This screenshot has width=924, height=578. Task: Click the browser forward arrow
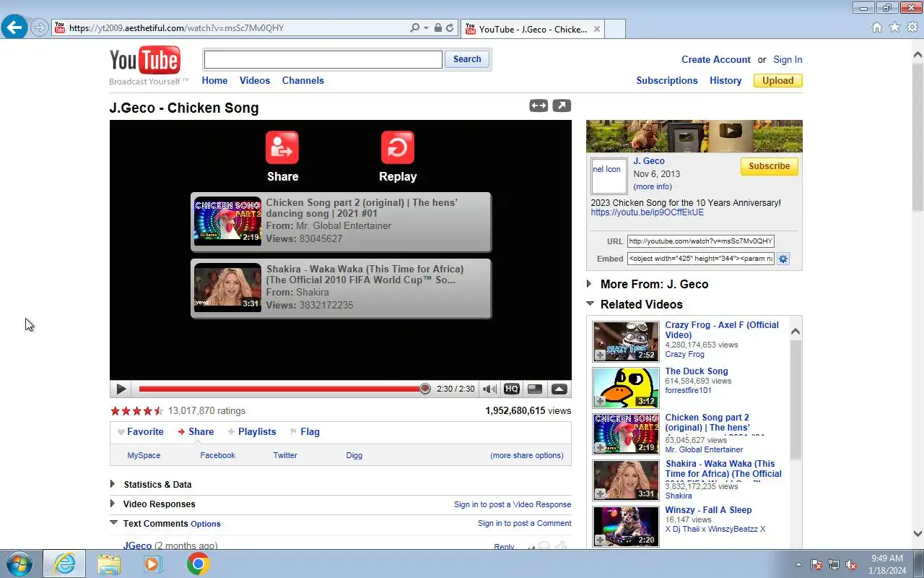click(40, 27)
